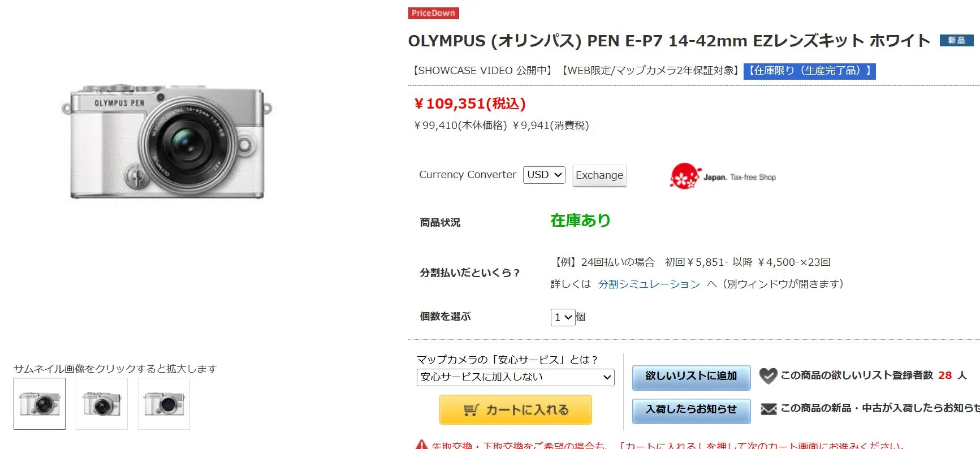
Task: Click 欲しいリストに追加 wishlist button
Action: click(x=691, y=376)
